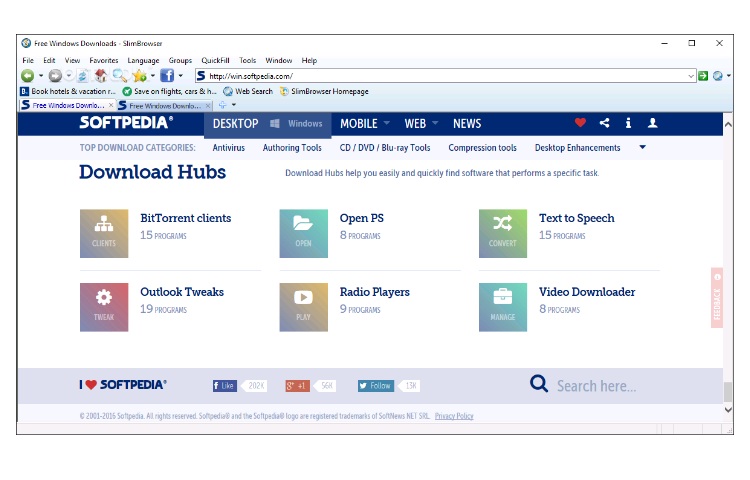The height and width of the screenshot is (480, 750).
Task: Click the Google +1 button
Action: 298,385
